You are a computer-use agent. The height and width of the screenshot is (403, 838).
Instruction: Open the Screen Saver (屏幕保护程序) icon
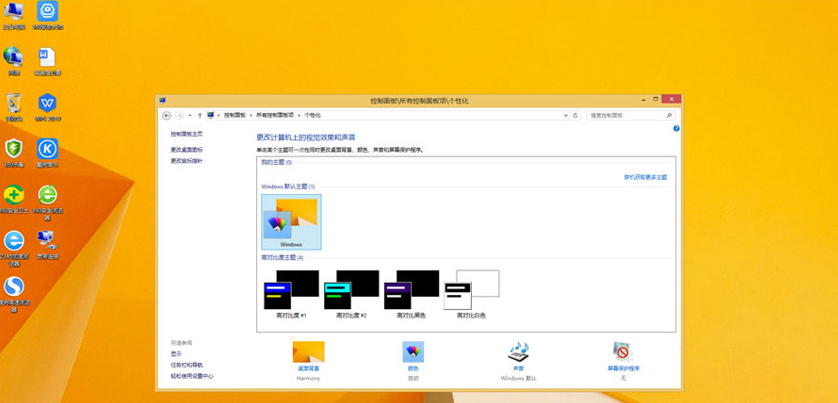pyautogui.click(x=623, y=353)
